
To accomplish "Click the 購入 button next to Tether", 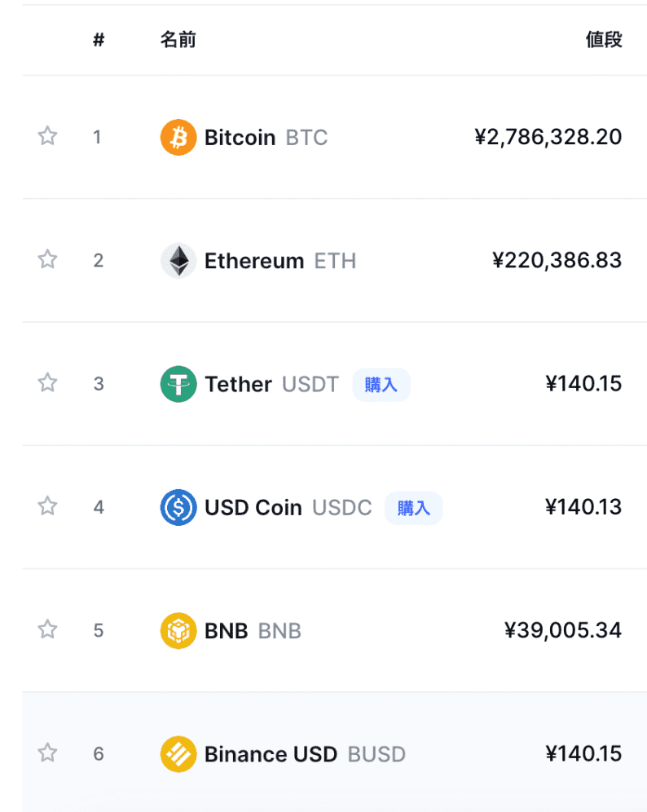I will (x=381, y=384).
